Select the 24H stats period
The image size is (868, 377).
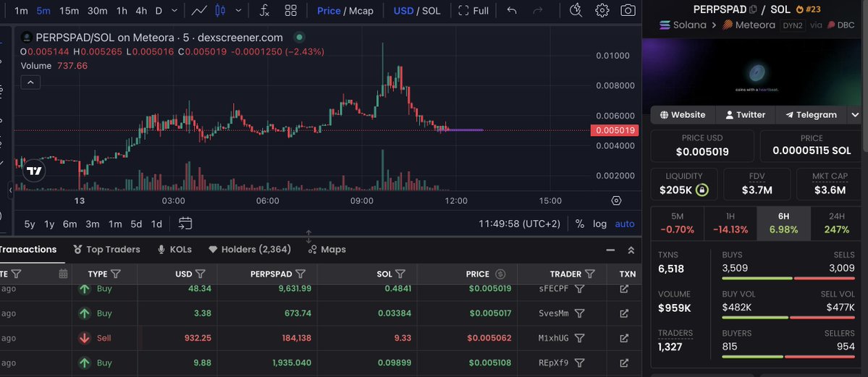click(836, 224)
